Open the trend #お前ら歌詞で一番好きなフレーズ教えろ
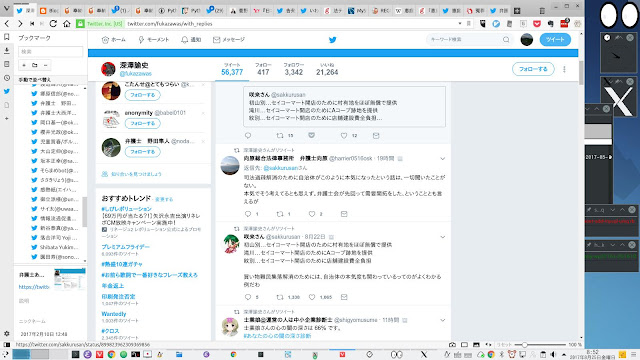The image size is (640, 360). click(149, 275)
